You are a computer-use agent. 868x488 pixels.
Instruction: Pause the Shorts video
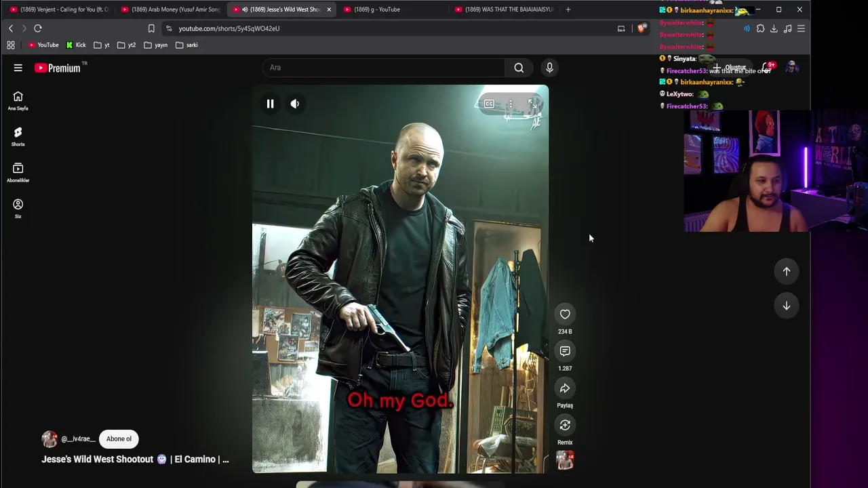pyautogui.click(x=270, y=104)
